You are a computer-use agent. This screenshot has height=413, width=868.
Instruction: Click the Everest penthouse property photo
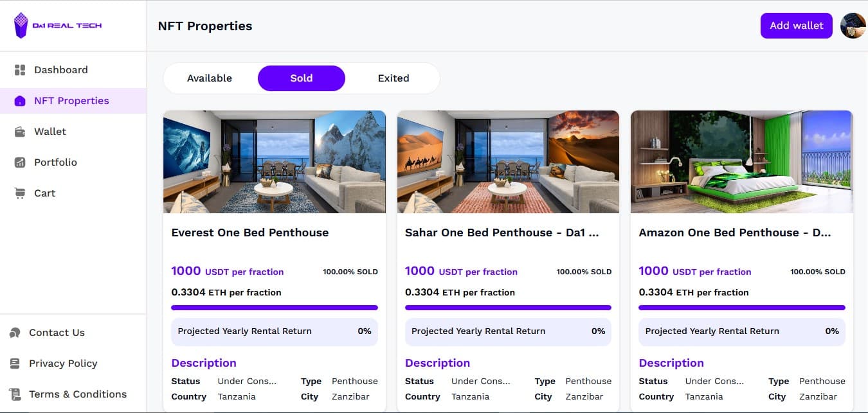coord(275,161)
